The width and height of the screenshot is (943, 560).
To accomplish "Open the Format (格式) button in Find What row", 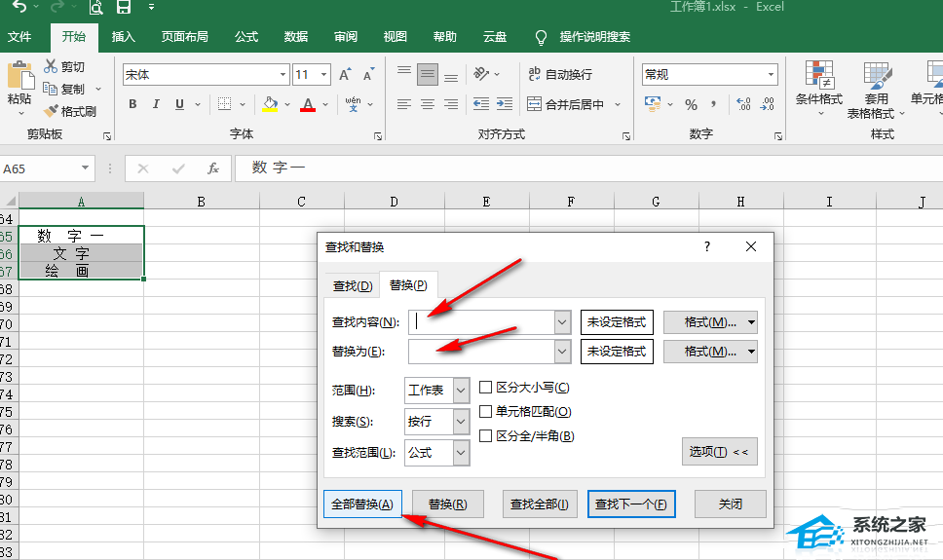I will 710,322.
